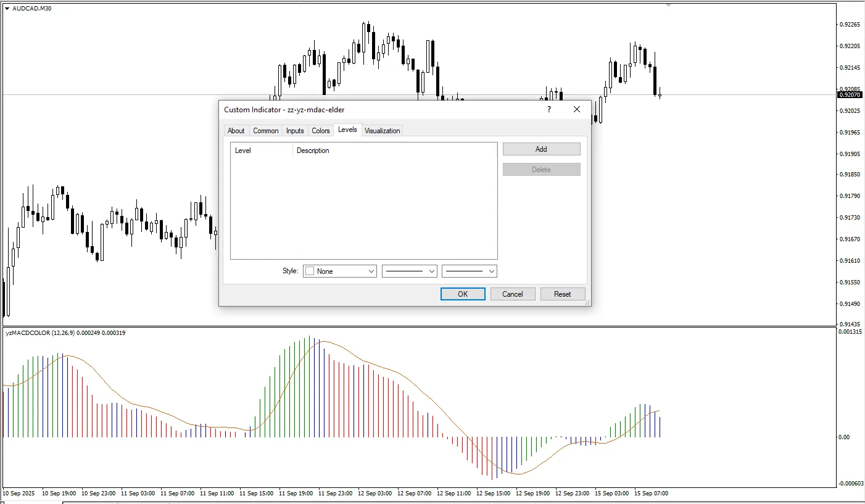Switch to the About tab
This screenshot has height=504, width=865.
coord(236,131)
